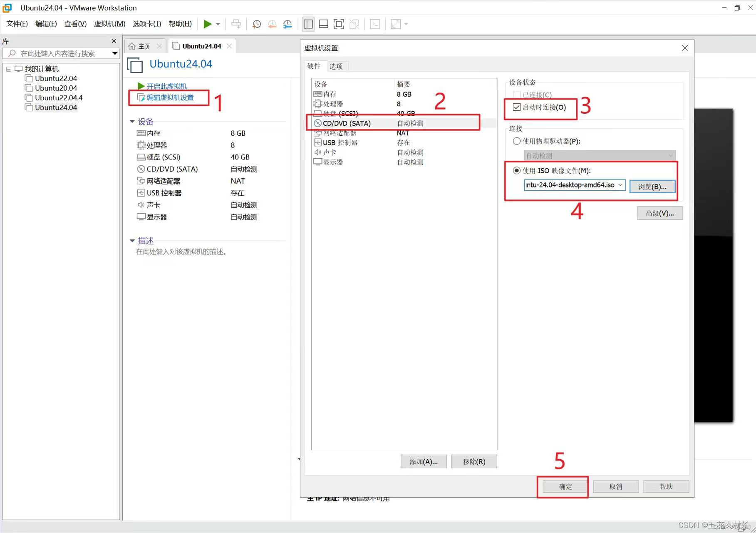Click the console view toolbar icon
Viewport: 756px width, 533px height.
coord(375,24)
